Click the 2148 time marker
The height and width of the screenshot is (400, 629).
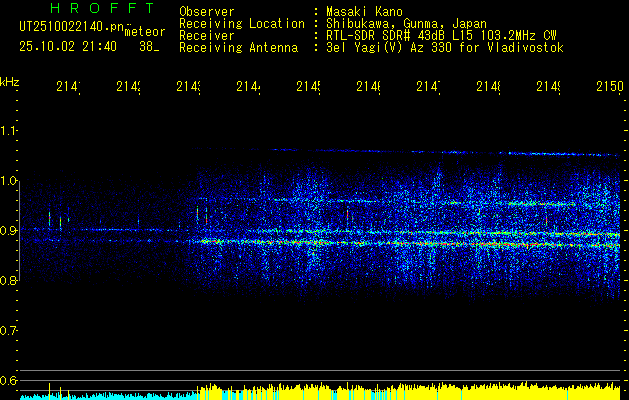(x=489, y=87)
